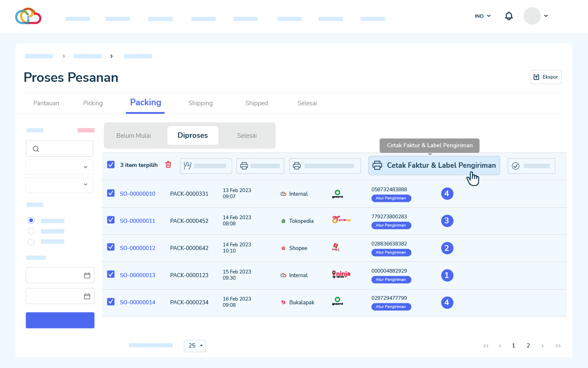Select the Belum Mulai sub-tab
Screen dimensions: 588x368
(x=134, y=136)
